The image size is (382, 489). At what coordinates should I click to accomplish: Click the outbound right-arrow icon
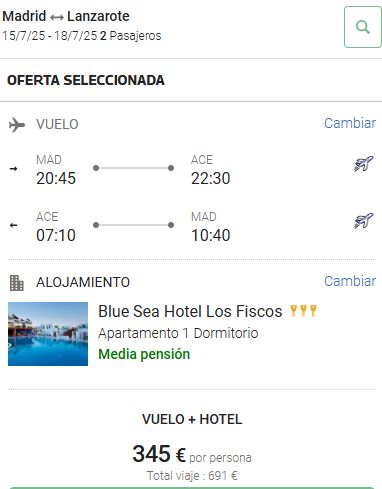(x=14, y=169)
